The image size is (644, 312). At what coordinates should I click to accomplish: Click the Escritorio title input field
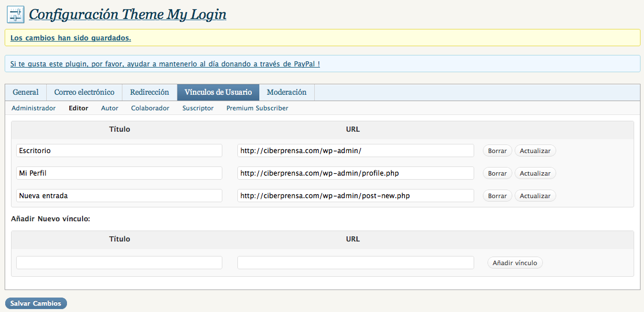pyautogui.click(x=119, y=151)
